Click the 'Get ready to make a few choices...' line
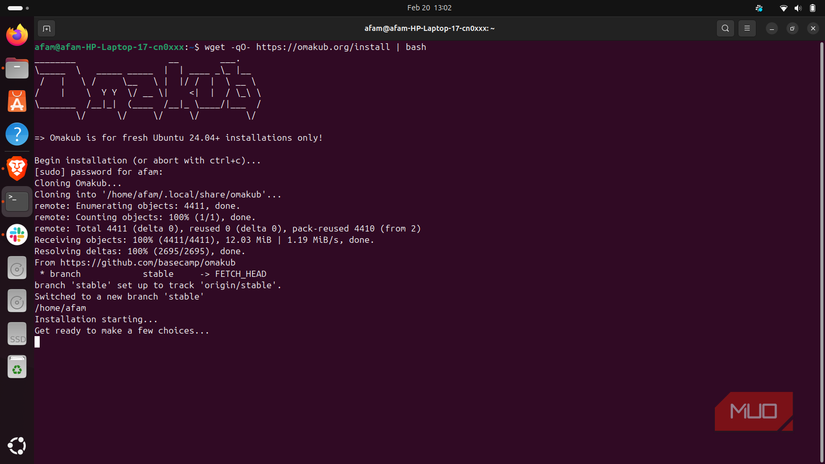The height and width of the screenshot is (464, 825). point(122,330)
